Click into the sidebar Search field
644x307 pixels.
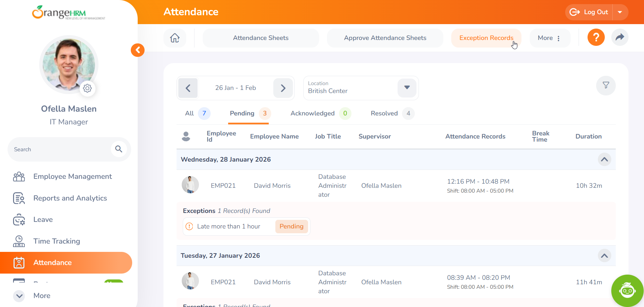click(x=59, y=150)
